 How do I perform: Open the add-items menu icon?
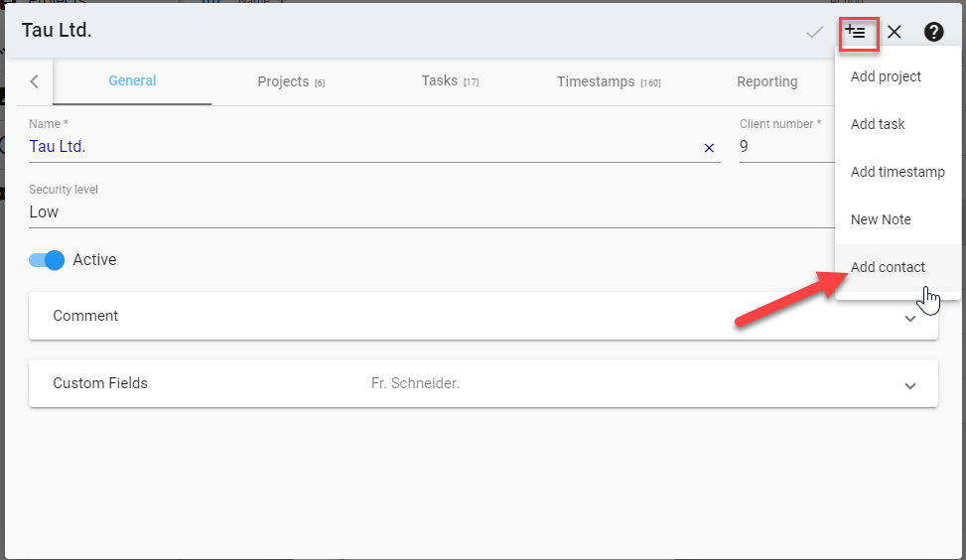(x=855, y=32)
